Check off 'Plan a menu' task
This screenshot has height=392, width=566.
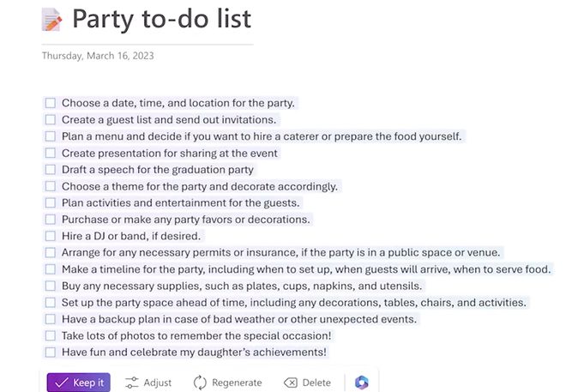pyautogui.click(x=51, y=136)
